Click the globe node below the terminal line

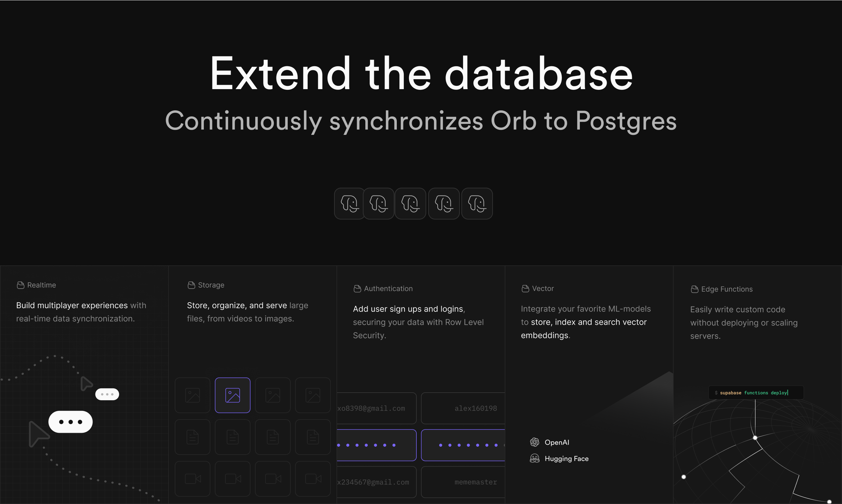[755, 438]
